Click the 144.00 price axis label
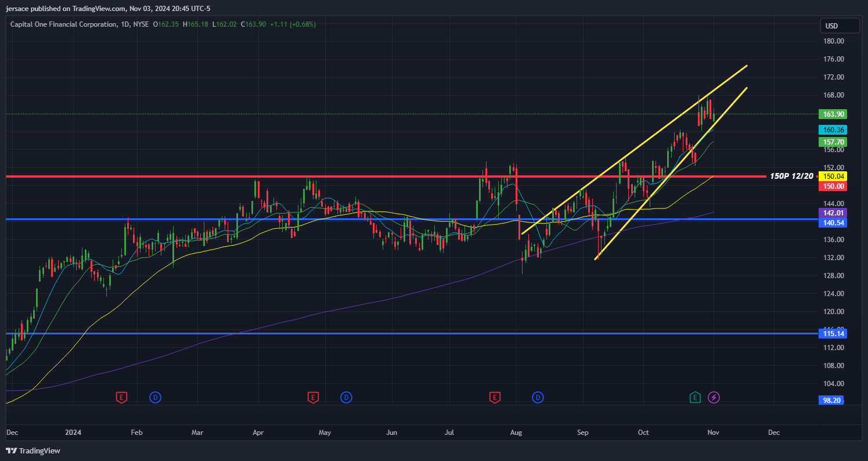868x461 pixels. (x=833, y=204)
